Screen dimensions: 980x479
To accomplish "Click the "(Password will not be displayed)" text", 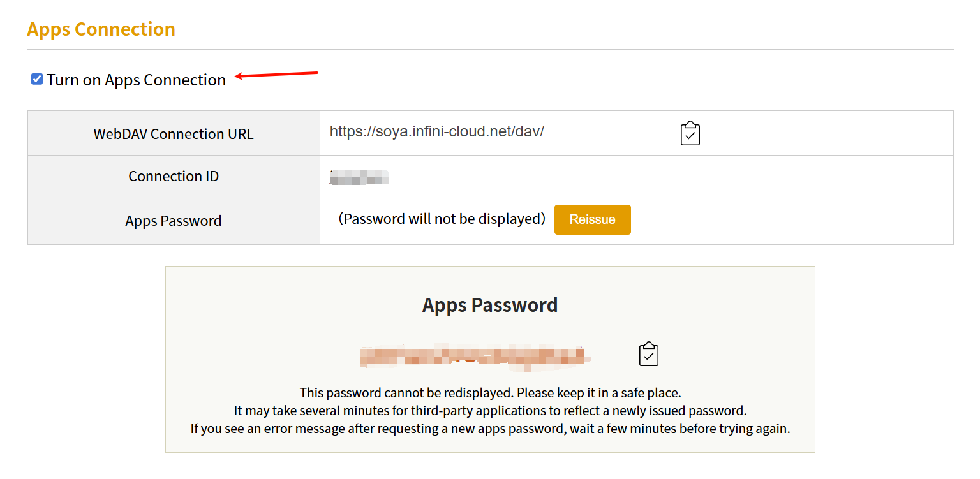I will [442, 219].
